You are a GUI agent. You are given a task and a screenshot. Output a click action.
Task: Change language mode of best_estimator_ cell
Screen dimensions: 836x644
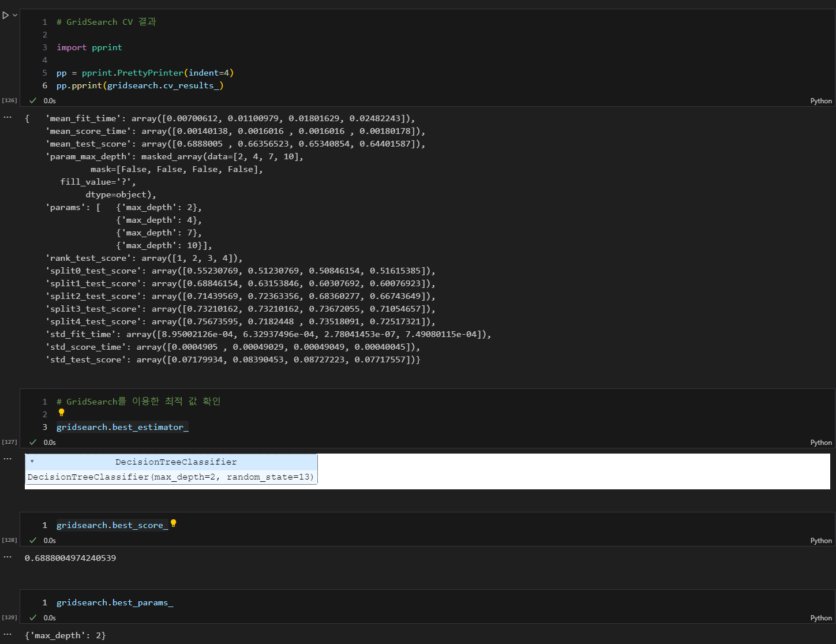821,443
